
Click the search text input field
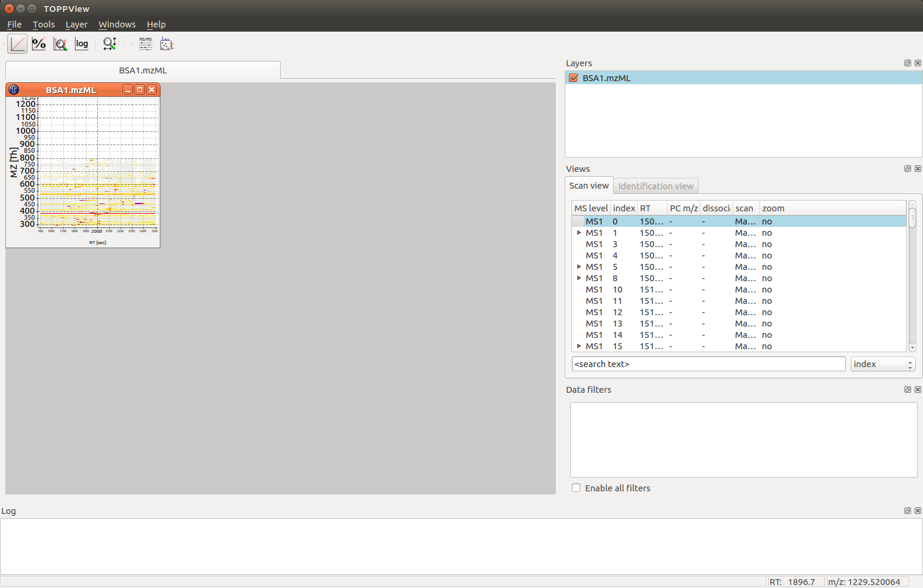click(707, 364)
